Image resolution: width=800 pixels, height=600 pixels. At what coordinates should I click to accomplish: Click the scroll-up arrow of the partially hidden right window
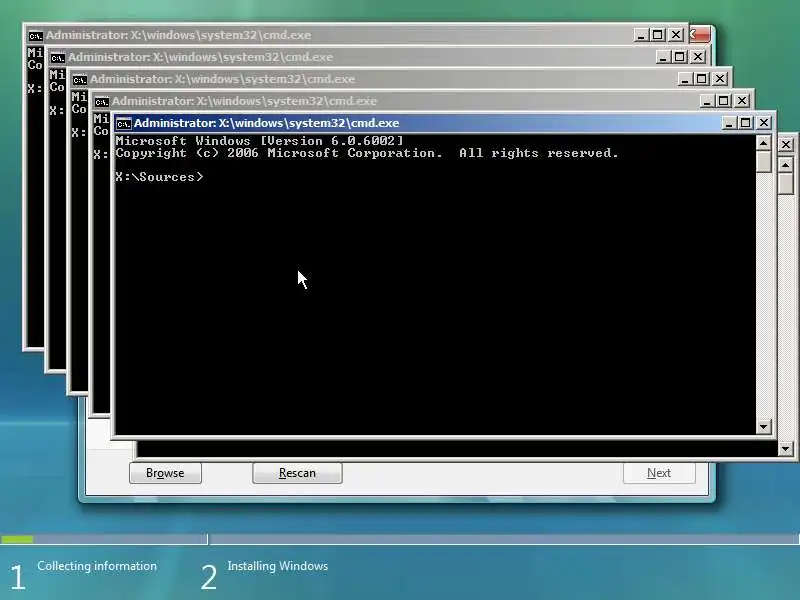tap(786, 165)
